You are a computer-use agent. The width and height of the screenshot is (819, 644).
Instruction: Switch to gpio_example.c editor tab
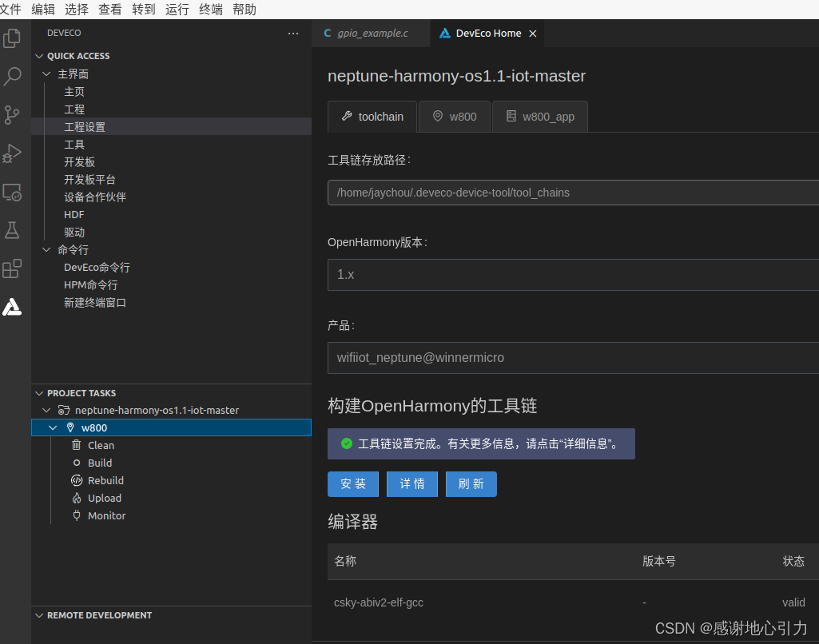click(x=371, y=34)
